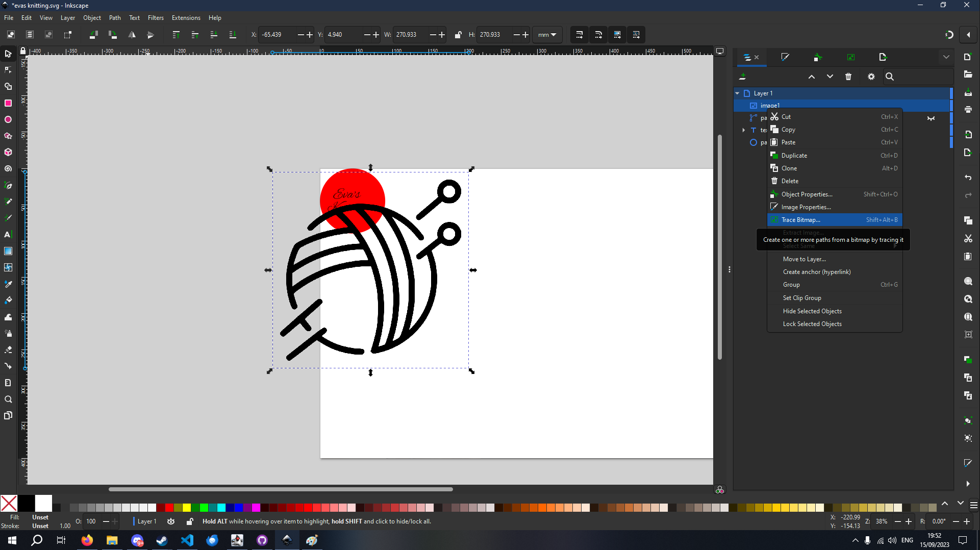980x550 pixels.
Task: Expand the text object row
Action: pos(743,130)
